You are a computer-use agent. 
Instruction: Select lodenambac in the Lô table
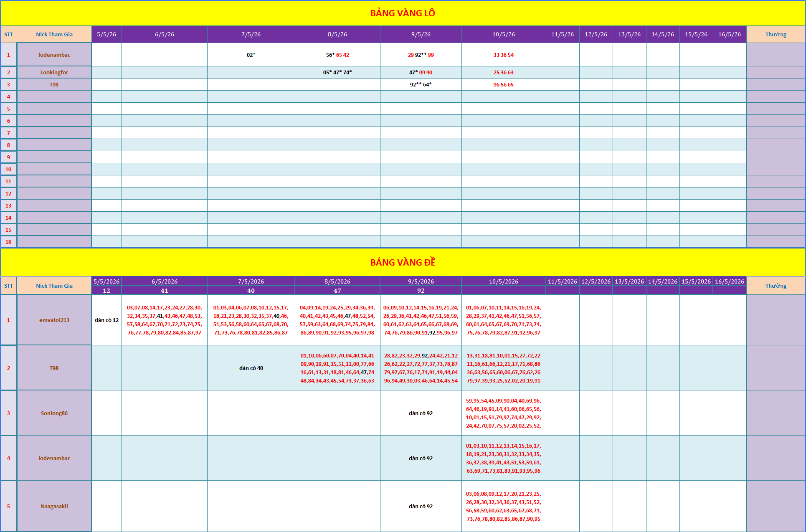pyautogui.click(x=54, y=55)
